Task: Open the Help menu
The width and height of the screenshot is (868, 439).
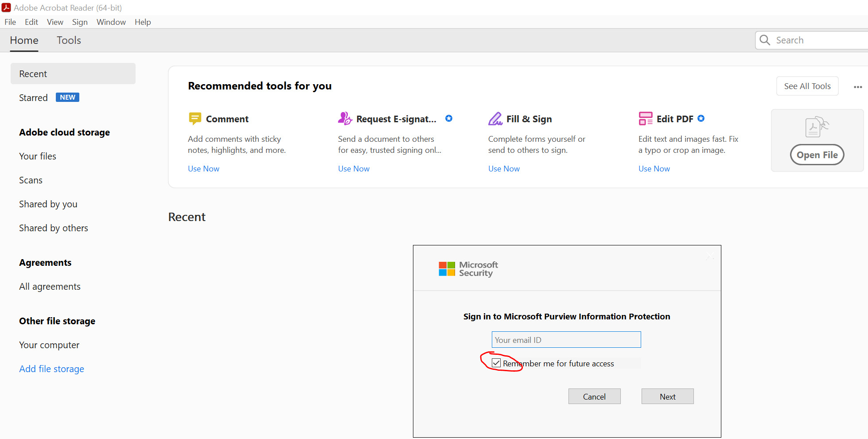Action: point(143,22)
